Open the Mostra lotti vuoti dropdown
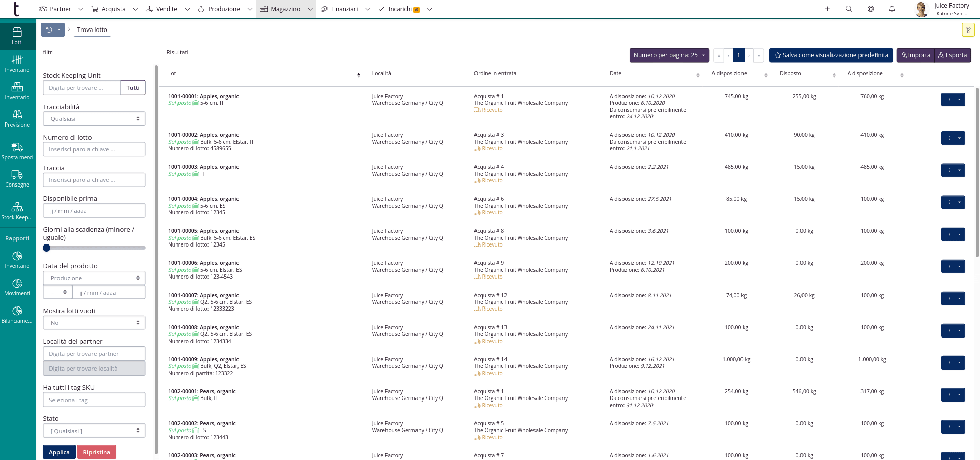The width and height of the screenshot is (980, 460). [94, 323]
